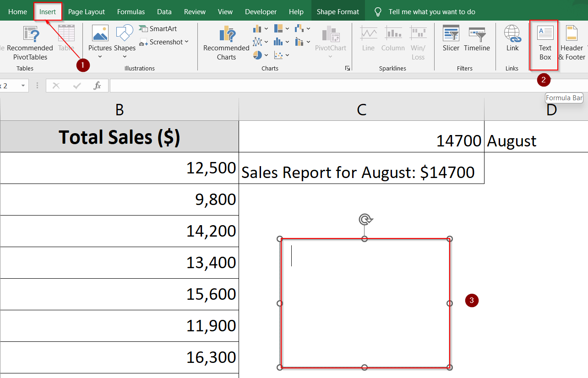This screenshot has height=378, width=588.
Task: Switch to the Developer tab
Action: (x=261, y=11)
